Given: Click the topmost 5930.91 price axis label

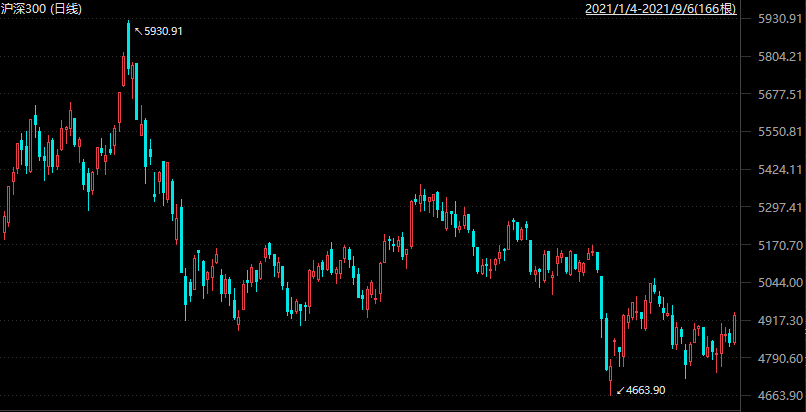Looking at the screenshot, I should click(780, 19).
